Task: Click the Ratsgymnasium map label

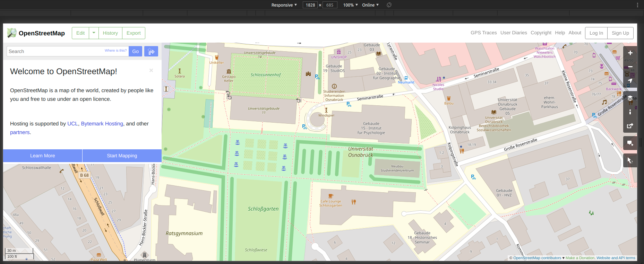Action: point(184,234)
